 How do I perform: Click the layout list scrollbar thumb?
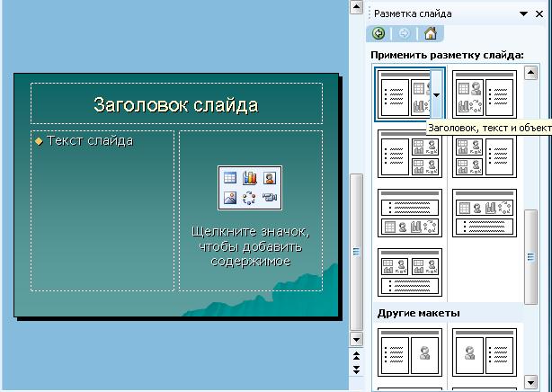(530, 257)
